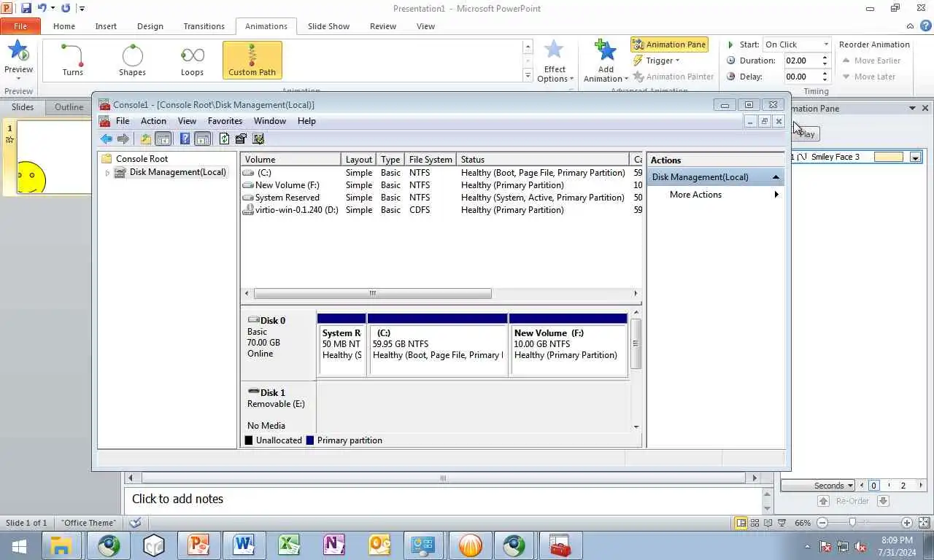Screen dimensions: 934x560
Task: Click the Undo icon in Quick Access Toolbar
Action: pos(42,8)
